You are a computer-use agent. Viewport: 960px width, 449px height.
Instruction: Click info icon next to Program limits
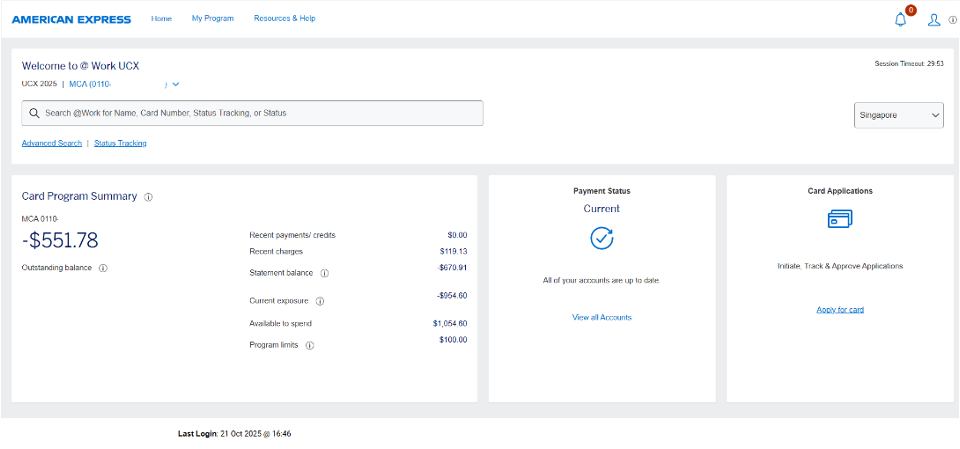[x=309, y=346]
